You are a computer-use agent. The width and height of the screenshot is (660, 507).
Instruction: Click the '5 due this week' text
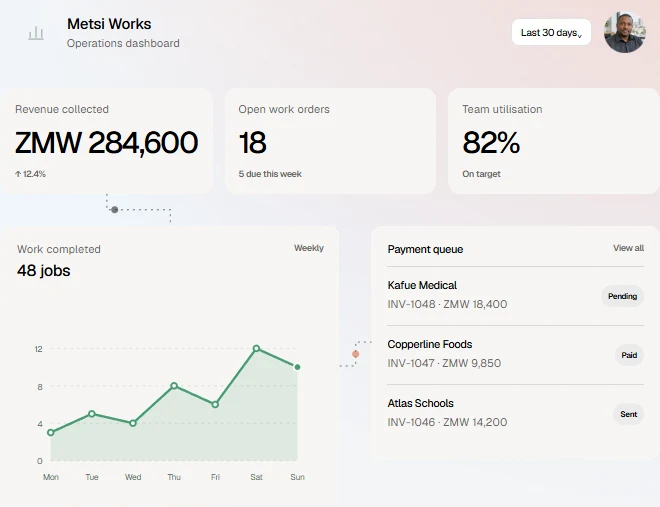point(270,174)
